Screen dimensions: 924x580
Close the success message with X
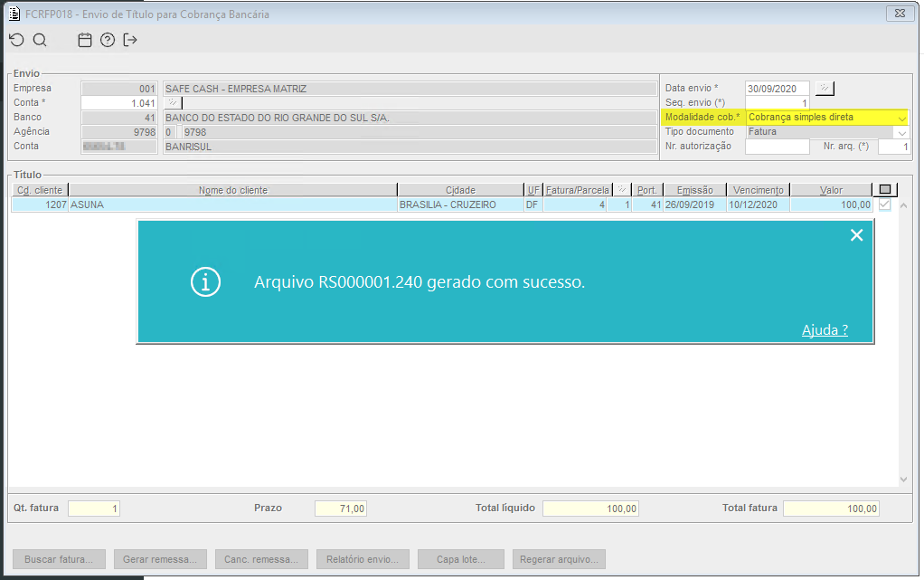click(857, 235)
